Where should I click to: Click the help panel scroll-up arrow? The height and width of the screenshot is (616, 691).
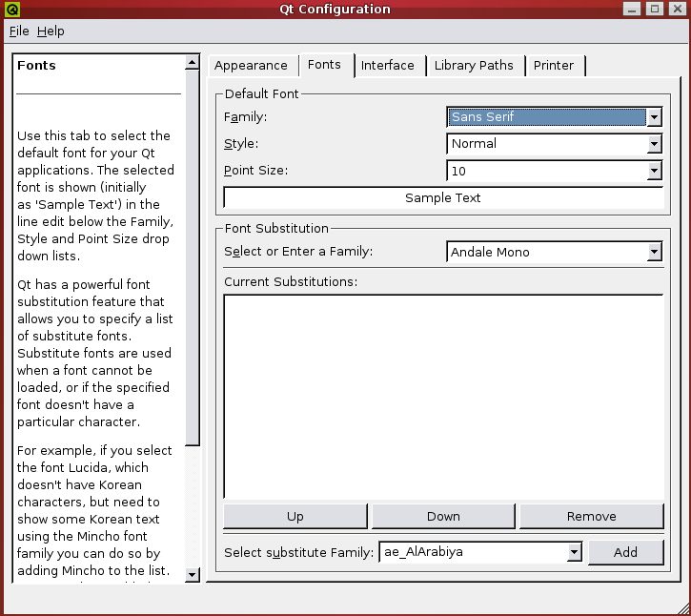click(193, 63)
